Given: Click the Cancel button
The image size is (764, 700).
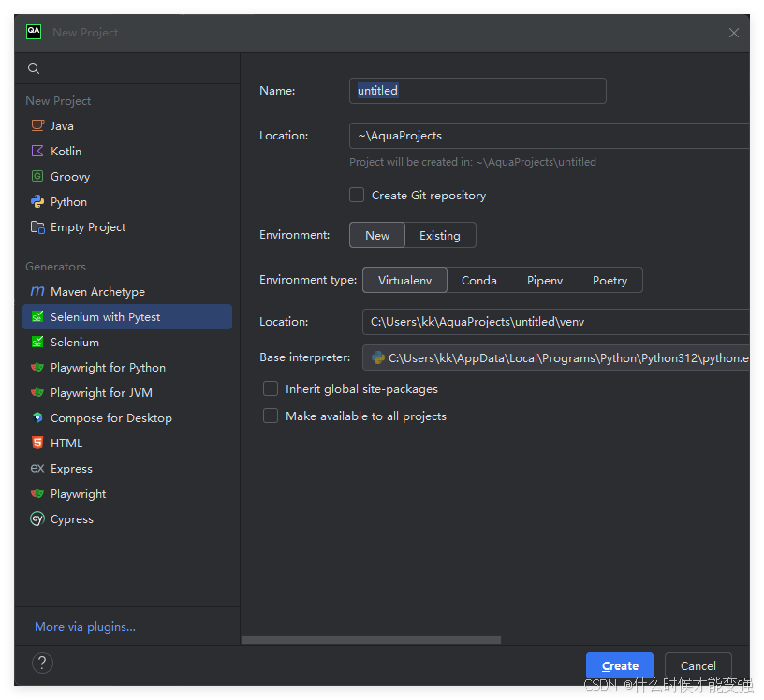Looking at the screenshot, I should [698, 665].
